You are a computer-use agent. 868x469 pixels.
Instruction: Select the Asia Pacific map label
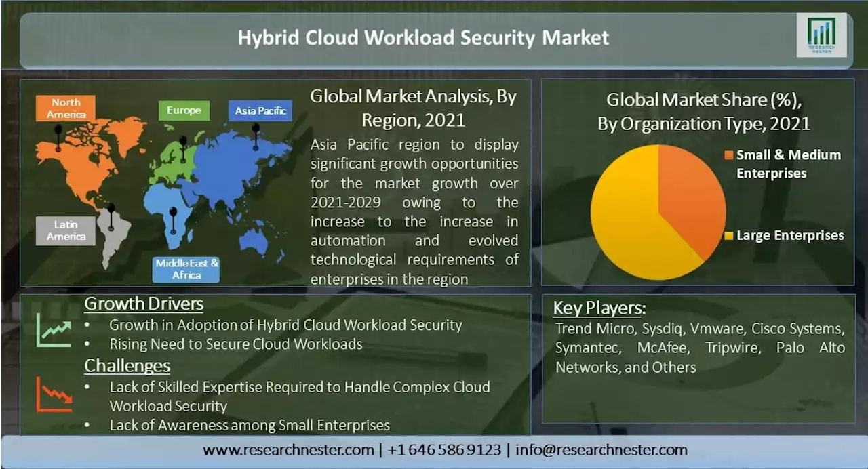pos(260,110)
